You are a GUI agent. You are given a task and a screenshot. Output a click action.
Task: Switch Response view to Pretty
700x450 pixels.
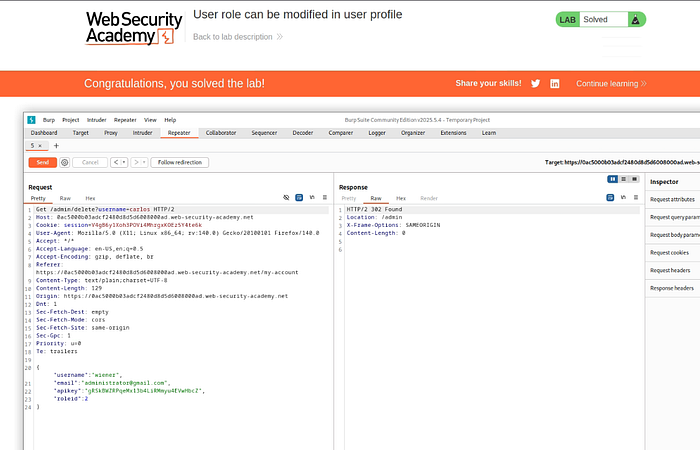[349, 198]
